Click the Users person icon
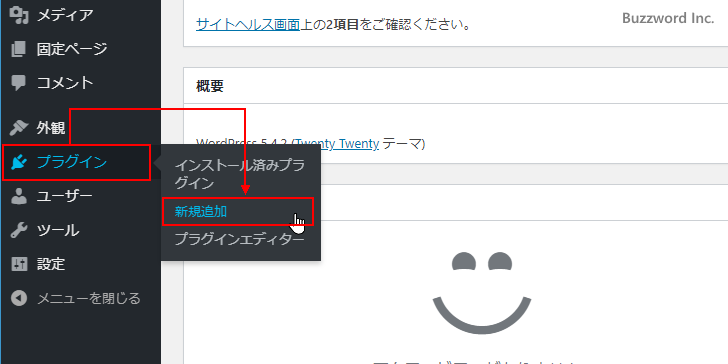Image resolution: width=728 pixels, height=364 pixels. [19, 196]
